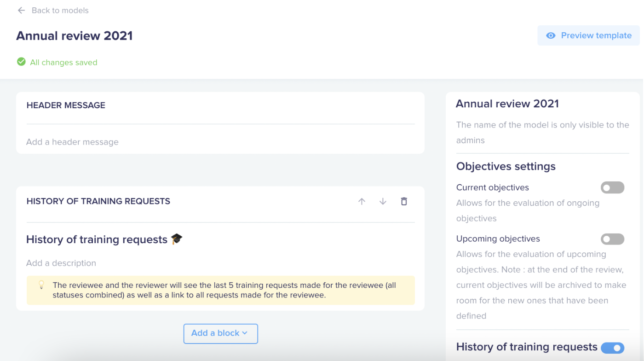Click the eye icon in Preview template
Viewport: 644px width, 361px height.
pos(551,35)
